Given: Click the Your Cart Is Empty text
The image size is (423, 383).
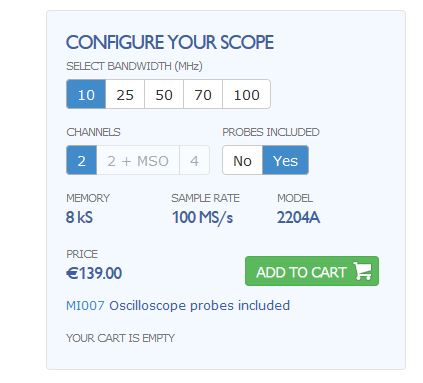Looking at the screenshot, I should 120,338.
